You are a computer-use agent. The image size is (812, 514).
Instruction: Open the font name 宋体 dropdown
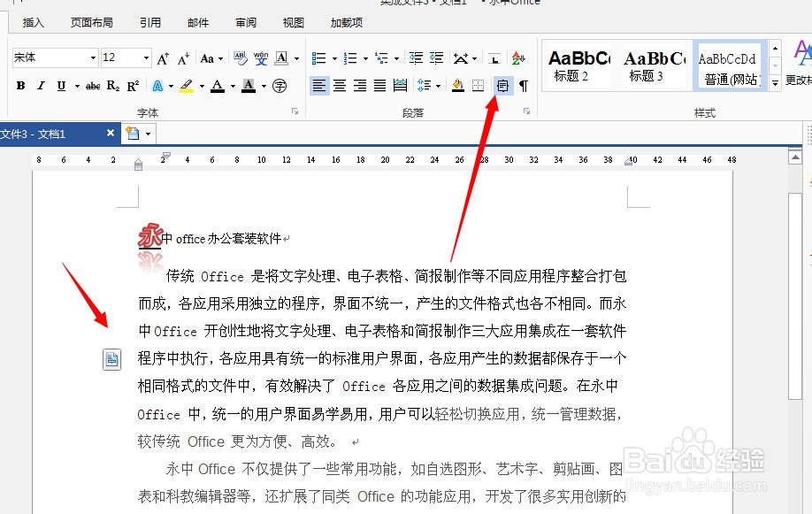[93, 58]
